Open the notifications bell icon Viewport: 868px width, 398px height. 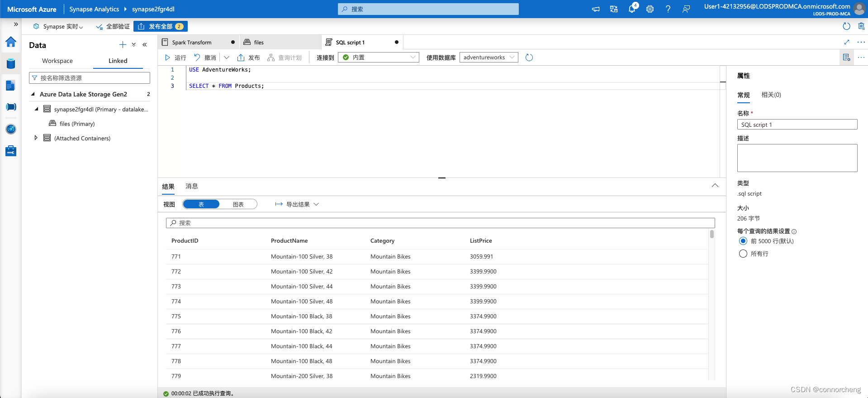632,9
